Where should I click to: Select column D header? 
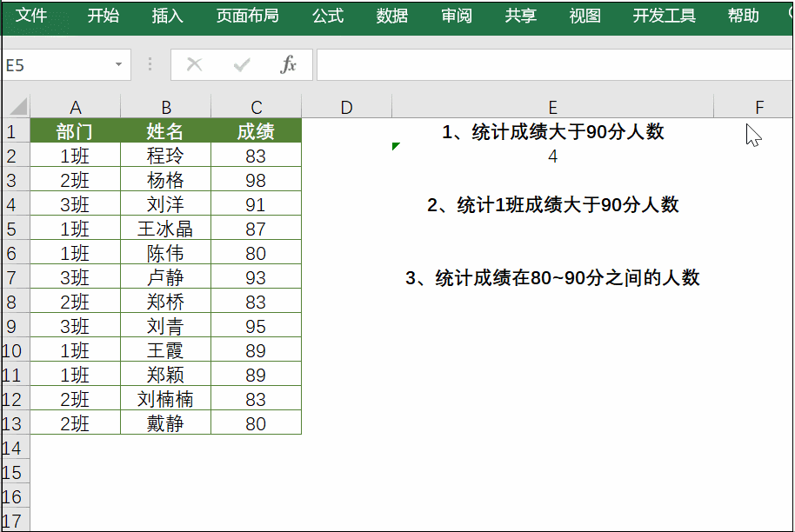pos(346,107)
